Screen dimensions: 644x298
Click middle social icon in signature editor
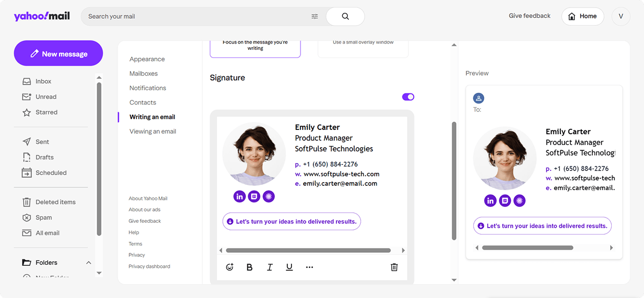click(x=254, y=197)
